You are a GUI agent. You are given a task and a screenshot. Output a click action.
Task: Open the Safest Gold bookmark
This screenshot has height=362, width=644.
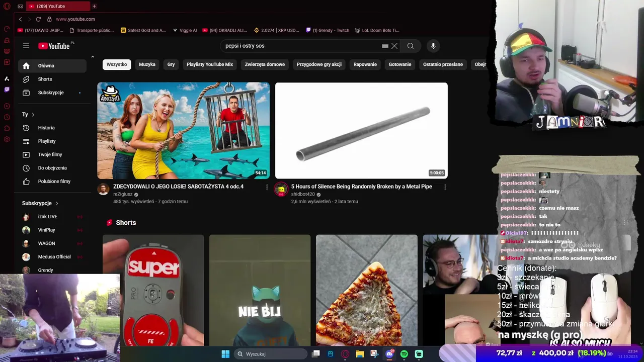pos(143,30)
